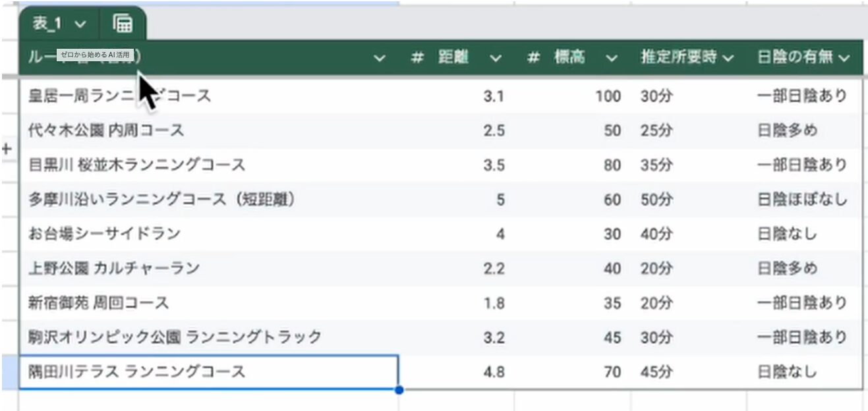
Task: Click the 日陰ほぼなし shade cell
Action: [801, 199]
